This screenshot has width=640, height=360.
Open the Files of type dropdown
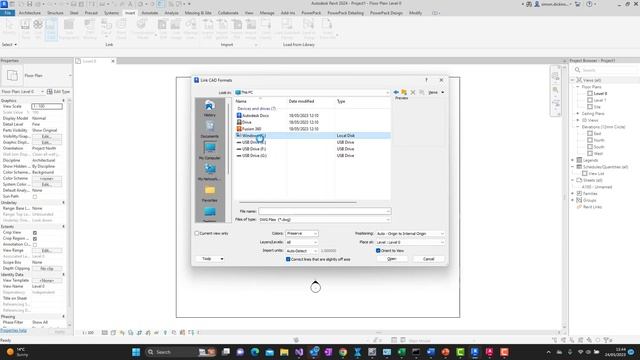point(324,220)
